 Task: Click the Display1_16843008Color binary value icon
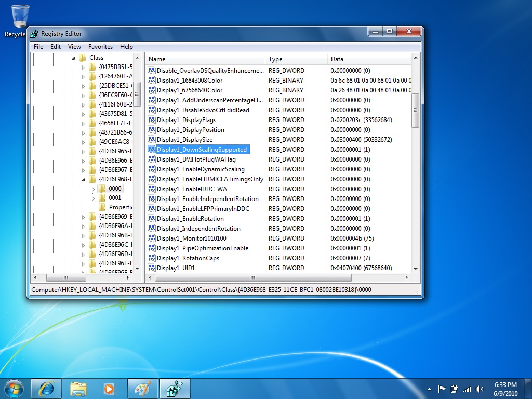point(152,80)
